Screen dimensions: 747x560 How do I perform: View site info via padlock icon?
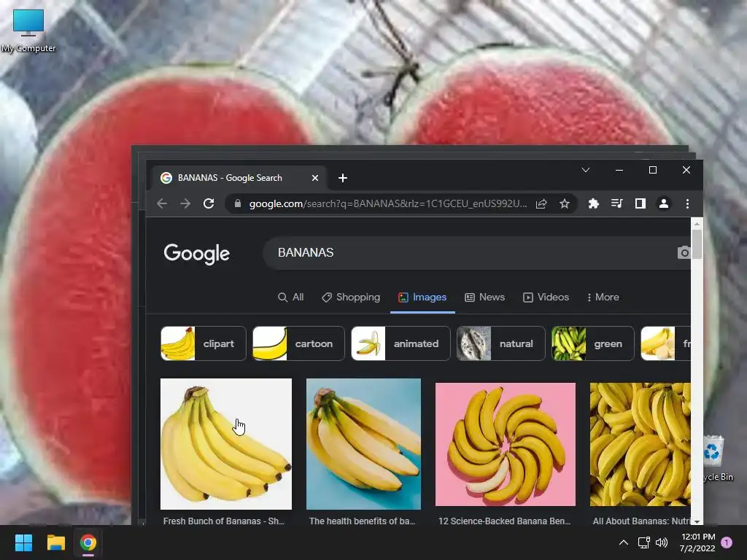point(238,204)
